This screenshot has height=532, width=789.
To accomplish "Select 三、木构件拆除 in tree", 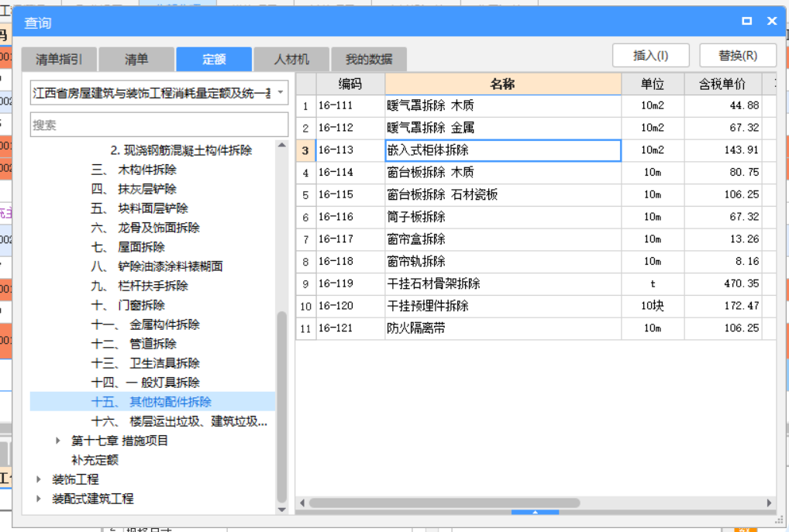I will (133, 170).
